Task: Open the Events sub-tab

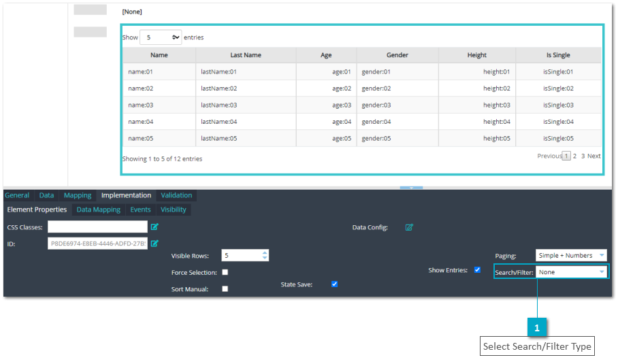Action: [x=140, y=210]
